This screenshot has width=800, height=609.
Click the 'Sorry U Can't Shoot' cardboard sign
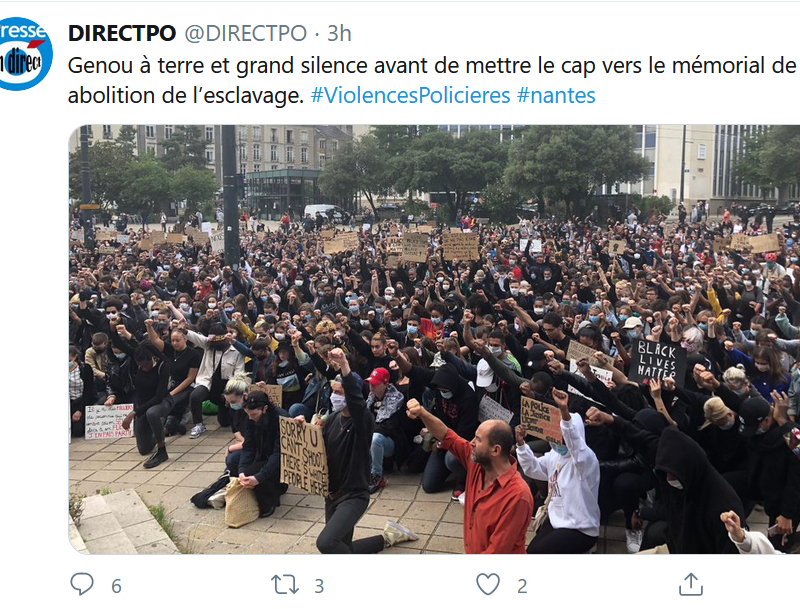[x=303, y=455]
